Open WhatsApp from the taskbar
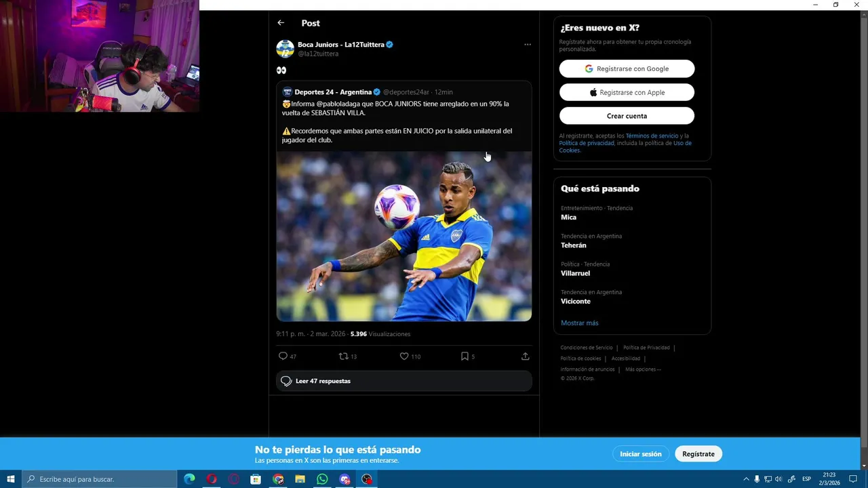Viewport: 868px width, 488px height. coord(322,479)
